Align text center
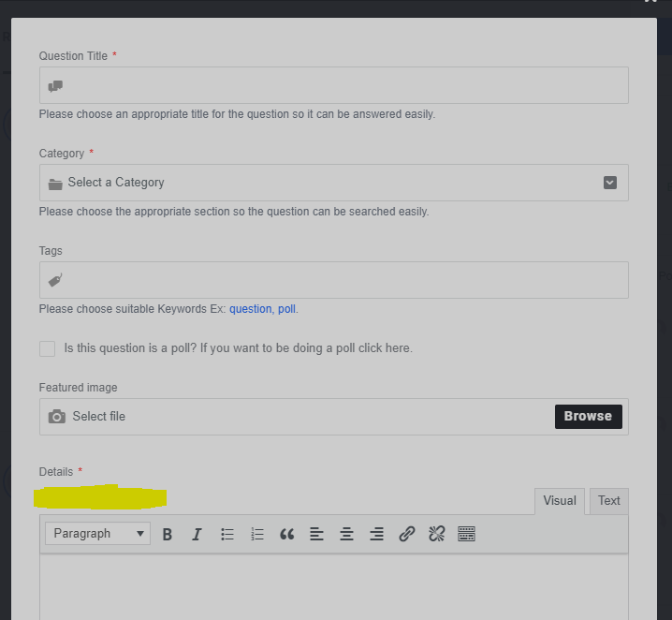 point(346,534)
